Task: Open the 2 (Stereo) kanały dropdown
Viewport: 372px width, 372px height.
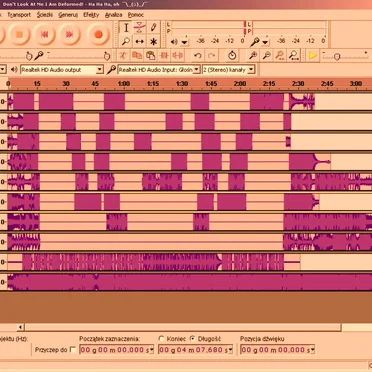Action: [x=228, y=70]
